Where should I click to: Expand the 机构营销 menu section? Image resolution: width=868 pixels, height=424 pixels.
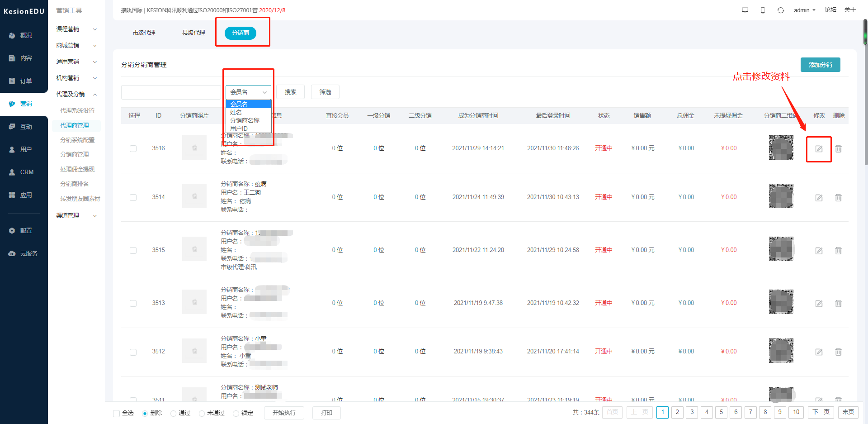[76, 78]
